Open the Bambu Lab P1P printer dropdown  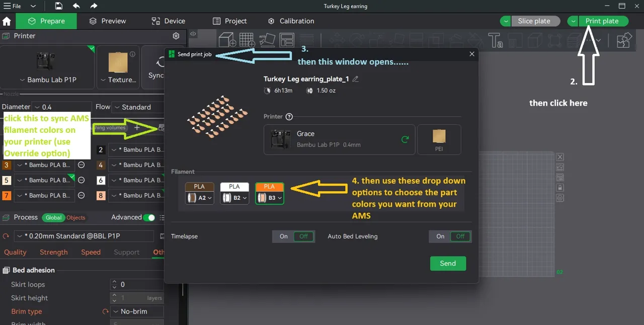tap(48, 80)
